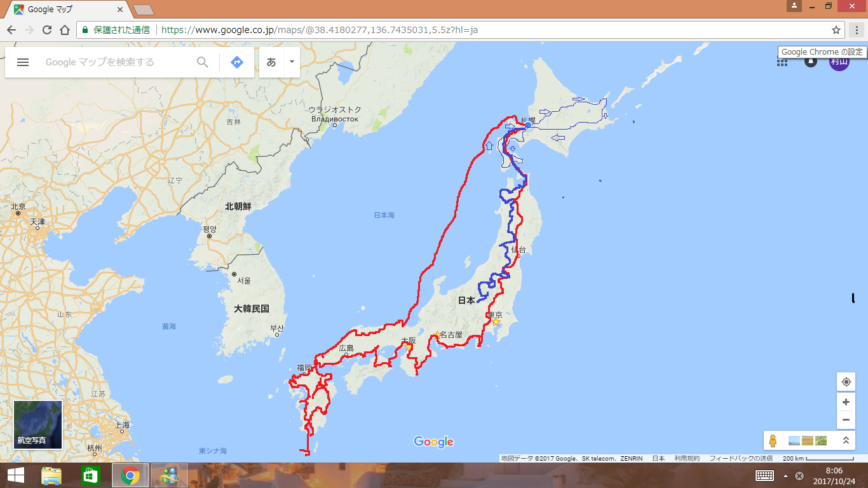
Task: Zoom in with the plus button
Action: coord(846,402)
